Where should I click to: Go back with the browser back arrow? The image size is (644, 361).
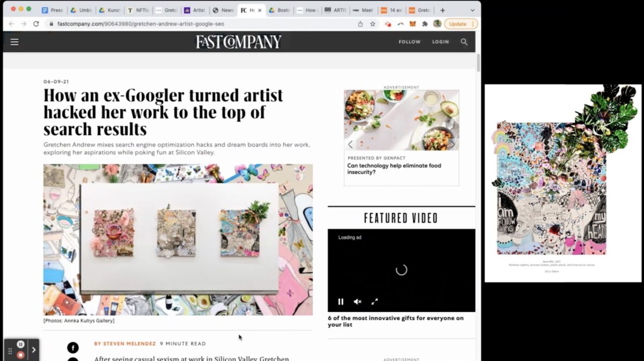tap(11, 24)
